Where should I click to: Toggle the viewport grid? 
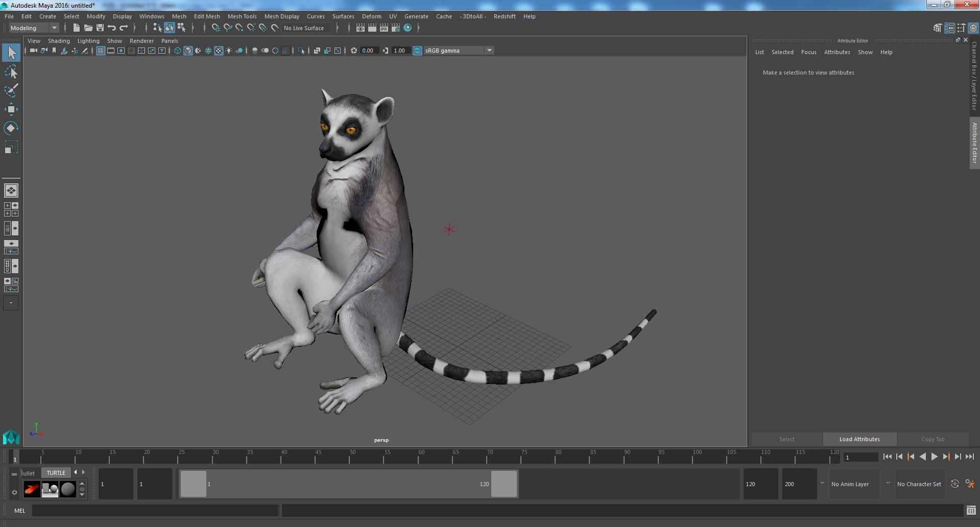coord(100,51)
